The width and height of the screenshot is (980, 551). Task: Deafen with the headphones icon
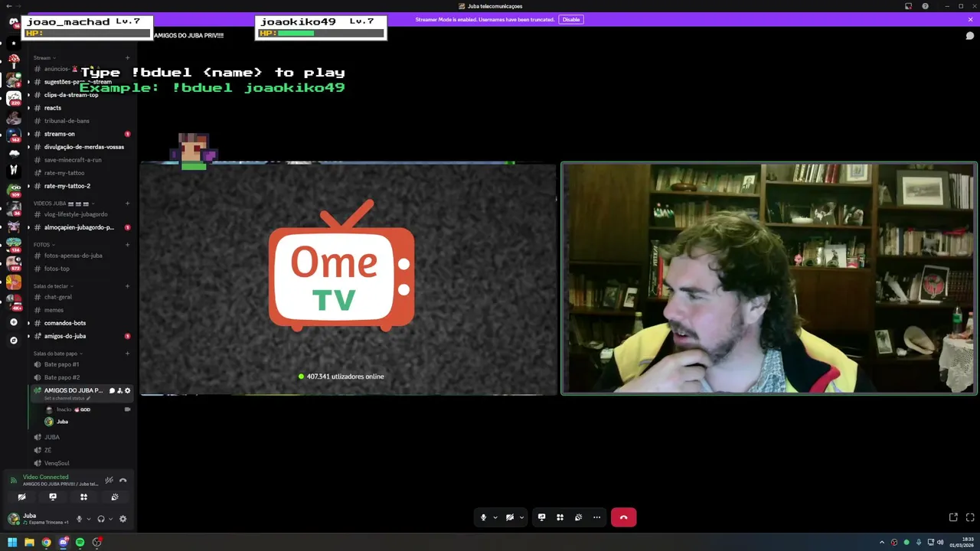pos(100,519)
